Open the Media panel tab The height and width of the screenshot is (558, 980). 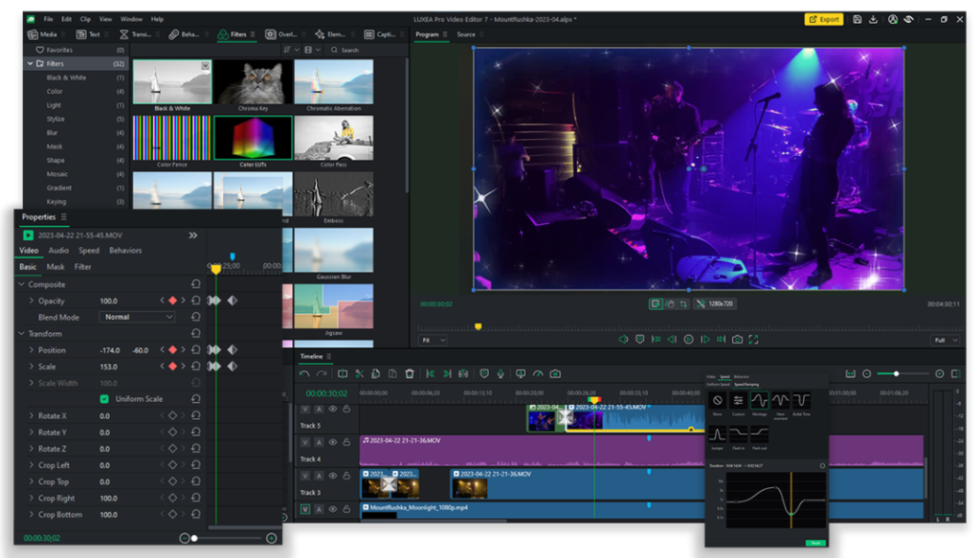[42, 34]
